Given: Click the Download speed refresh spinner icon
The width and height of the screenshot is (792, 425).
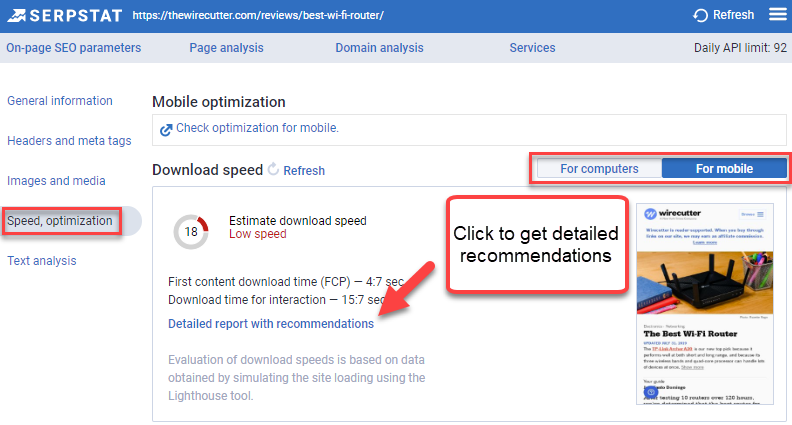Looking at the screenshot, I should [273, 170].
